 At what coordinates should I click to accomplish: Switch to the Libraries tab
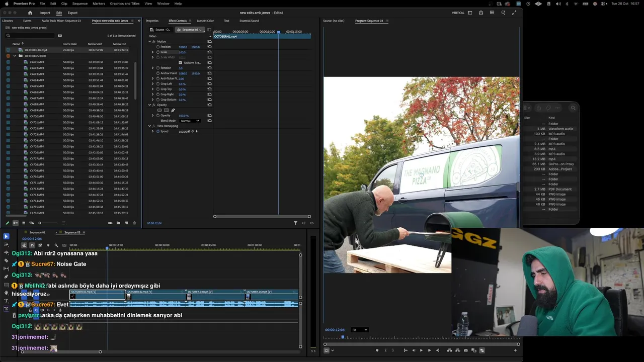click(8, 21)
